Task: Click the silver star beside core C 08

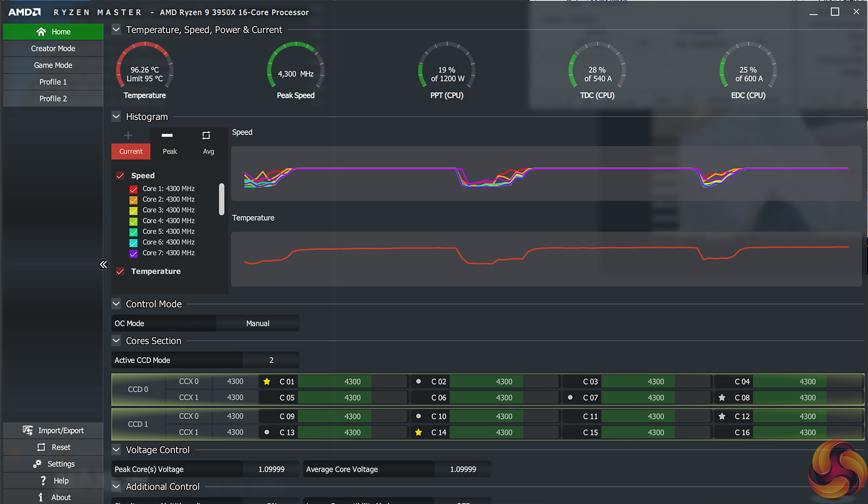Action: pos(722,398)
